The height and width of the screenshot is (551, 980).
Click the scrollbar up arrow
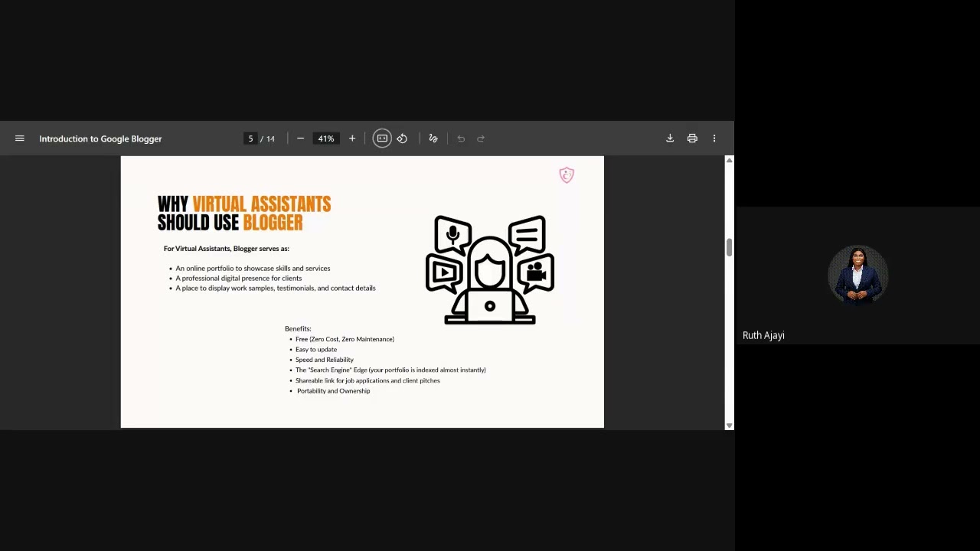[729, 160]
